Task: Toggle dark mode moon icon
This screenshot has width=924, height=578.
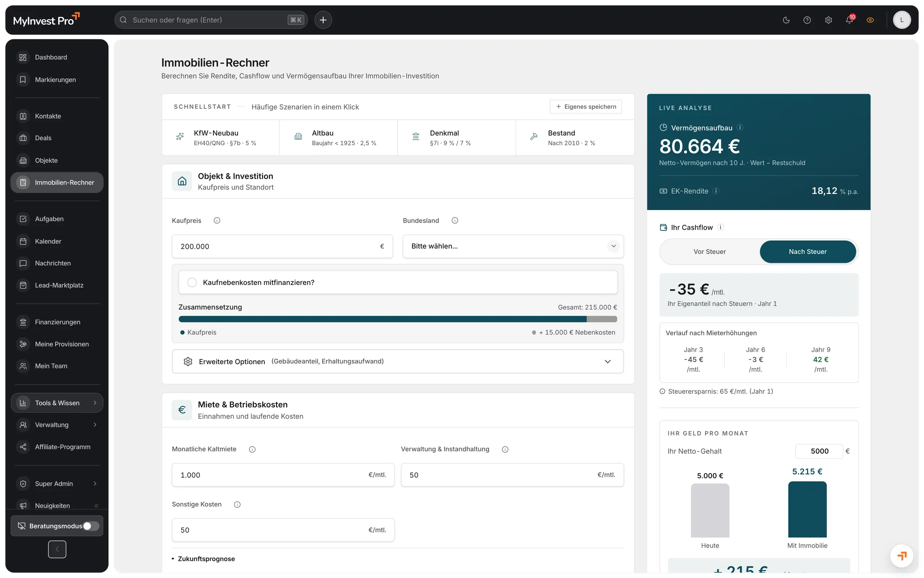Action: point(786,20)
